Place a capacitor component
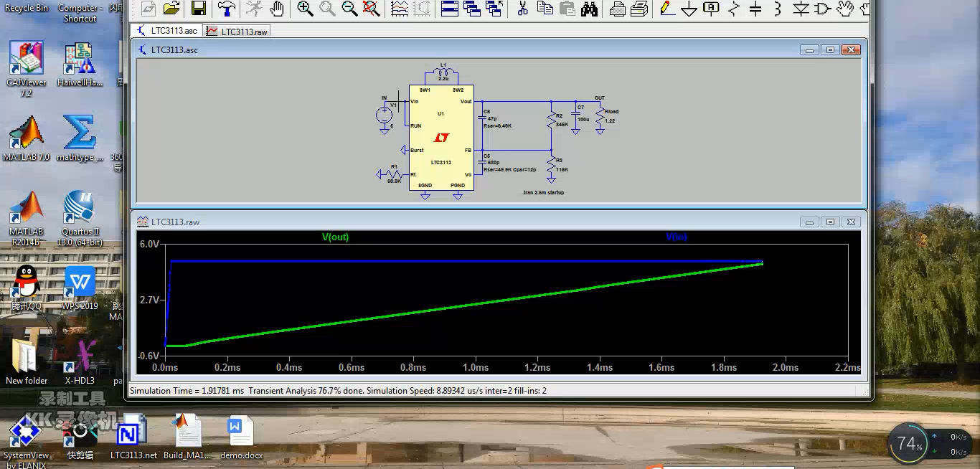980x469 pixels. click(x=755, y=9)
